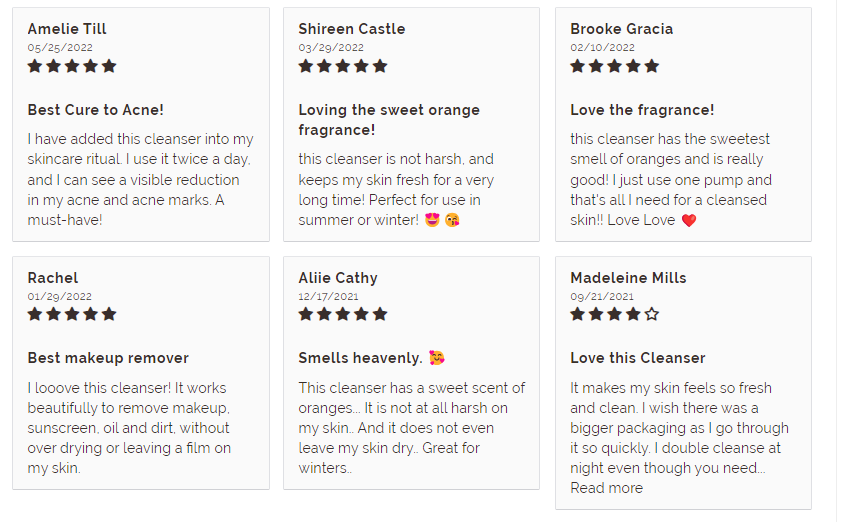Image resolution: width=841 pixels, height=522 pixels.
Task: Select the Best makeup remover heading
Action: click(108, 358)
